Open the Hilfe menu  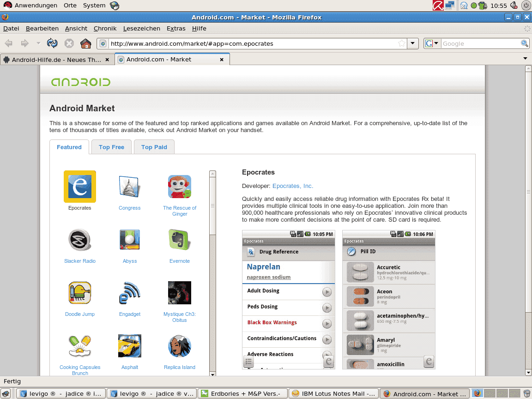coord(199,29)
